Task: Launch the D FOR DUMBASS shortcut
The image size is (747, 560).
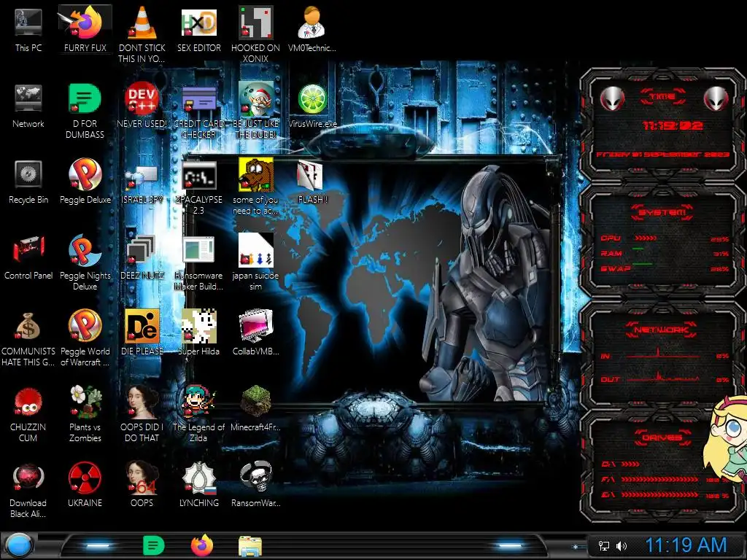Action: [85, 98]
